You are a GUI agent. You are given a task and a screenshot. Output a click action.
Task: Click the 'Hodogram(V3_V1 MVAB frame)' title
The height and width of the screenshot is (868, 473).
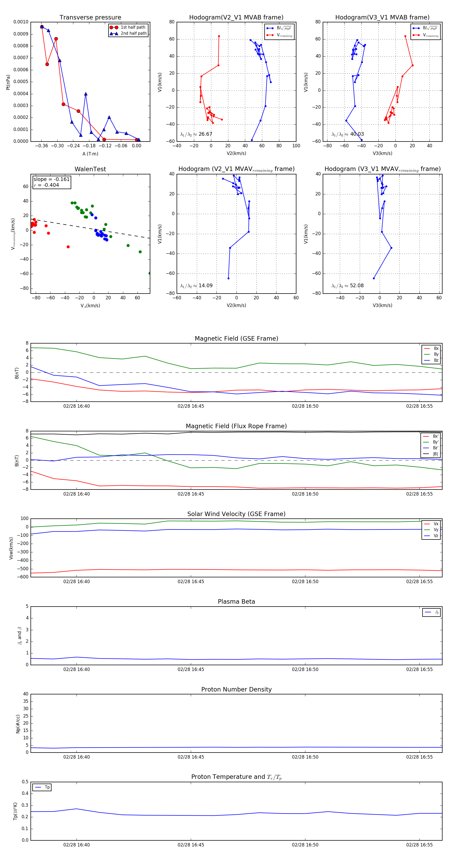point(382,18)
